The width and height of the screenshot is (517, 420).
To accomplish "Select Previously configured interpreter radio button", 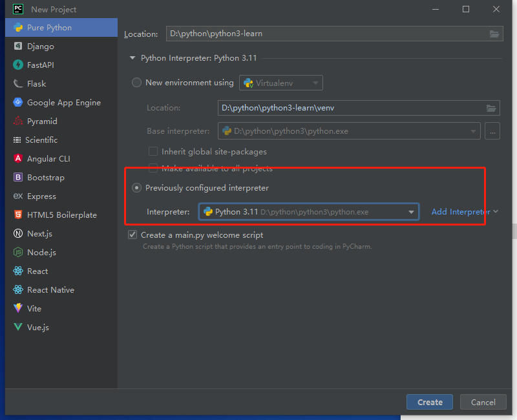I will pos(136,188).
